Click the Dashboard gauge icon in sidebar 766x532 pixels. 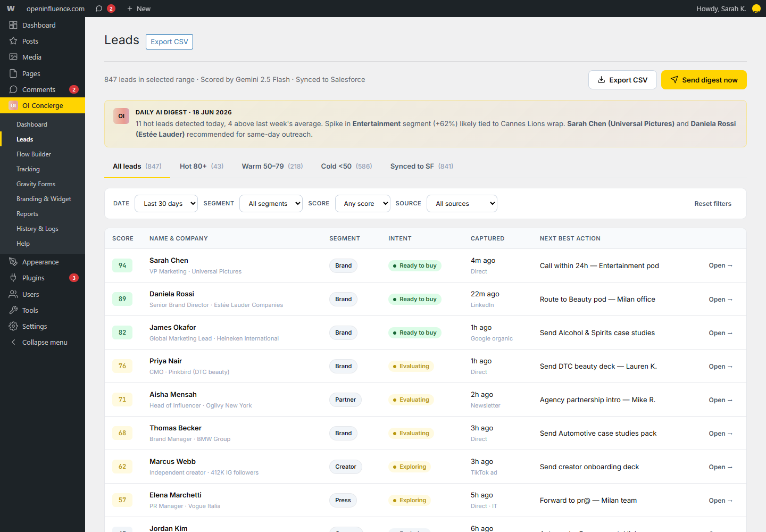point(13,25)
